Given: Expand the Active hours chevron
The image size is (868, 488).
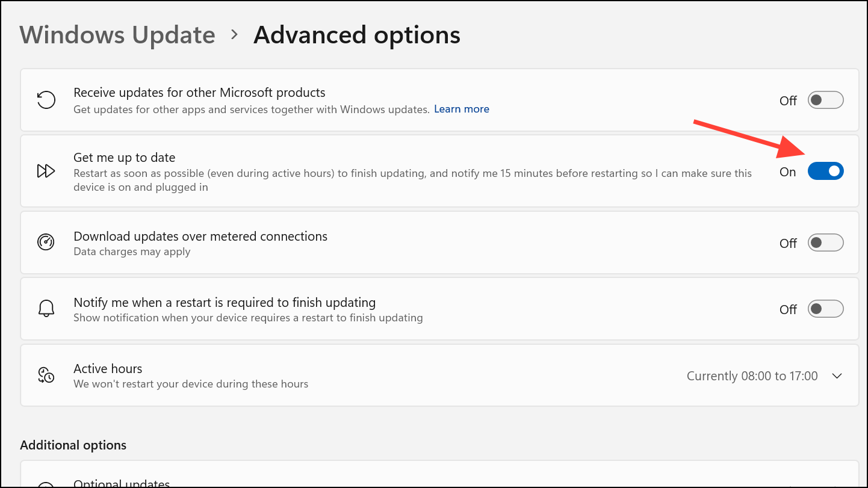Looking at the screenshot, I should click(x=837, y=376).
